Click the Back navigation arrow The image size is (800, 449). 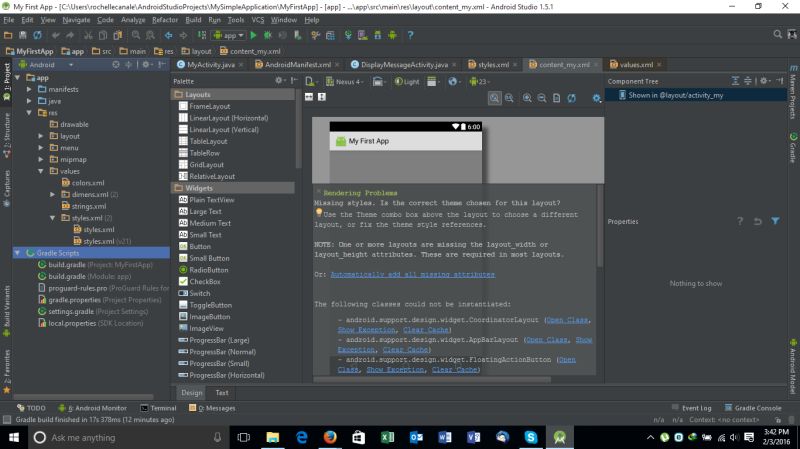tap(168, 35)
